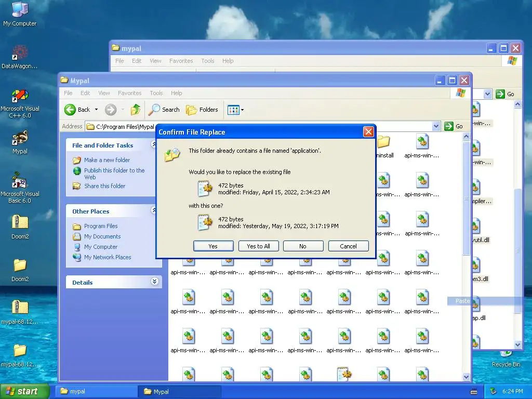
Task: Click the system tray icon left of clock
Action: coord(494,392)
